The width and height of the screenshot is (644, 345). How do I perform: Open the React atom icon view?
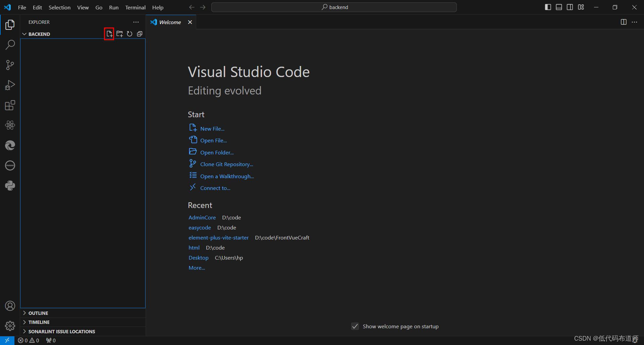click(x=10, y=125)
